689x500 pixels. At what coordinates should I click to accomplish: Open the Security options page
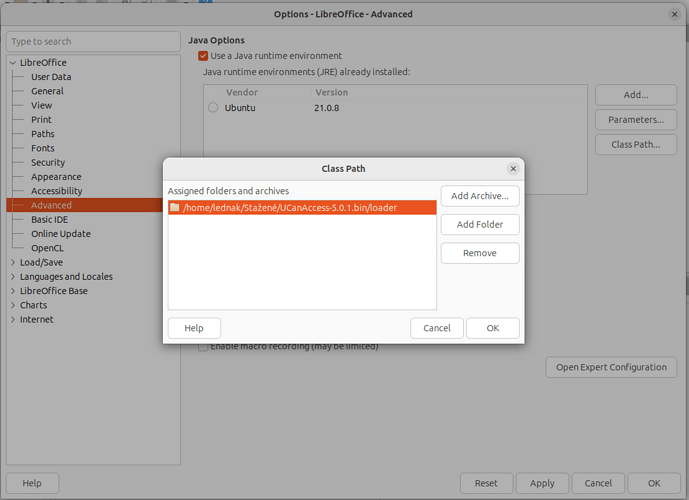(x=48, y=163)
